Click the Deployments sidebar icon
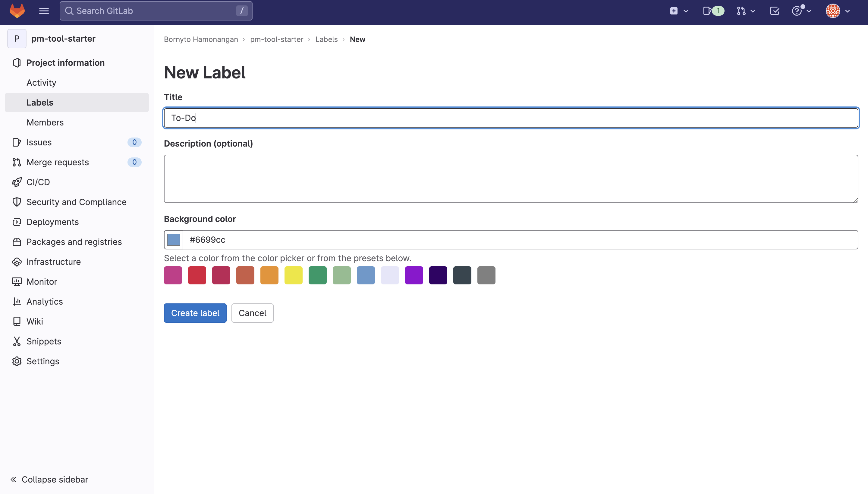The width and height of the screenshot is (868, 494). pyautogui.click(x=17, y=222)
